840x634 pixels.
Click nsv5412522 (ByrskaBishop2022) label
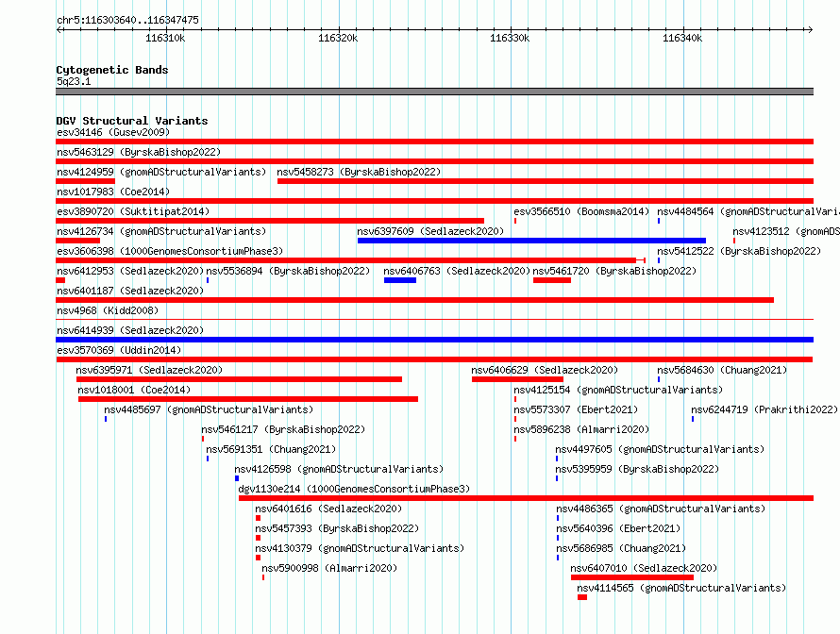(x=739, y=251)
